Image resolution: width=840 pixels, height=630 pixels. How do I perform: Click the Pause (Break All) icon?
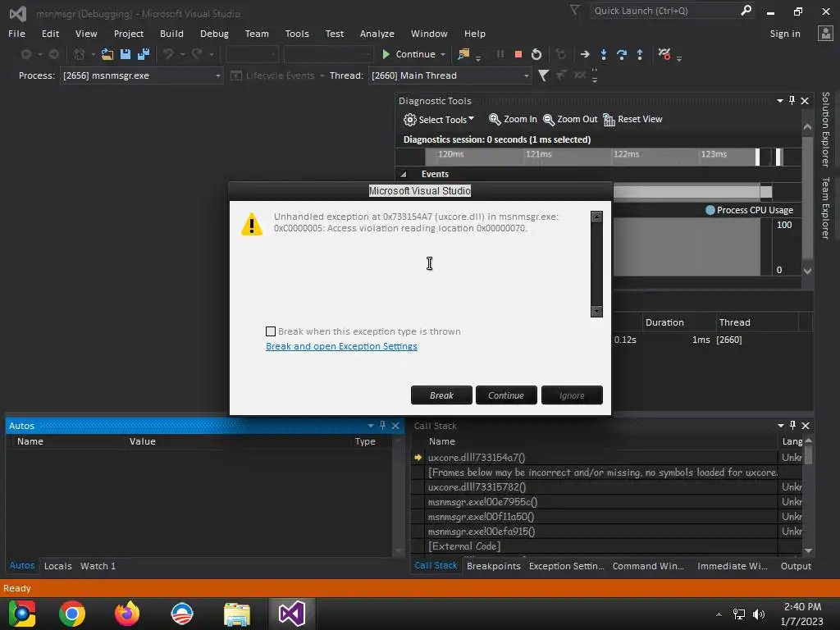tap(500, 54)
